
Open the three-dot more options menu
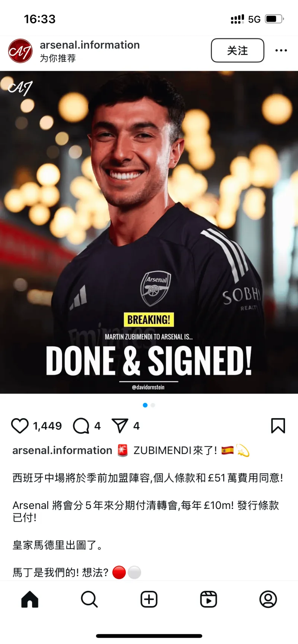pos(281,50)
